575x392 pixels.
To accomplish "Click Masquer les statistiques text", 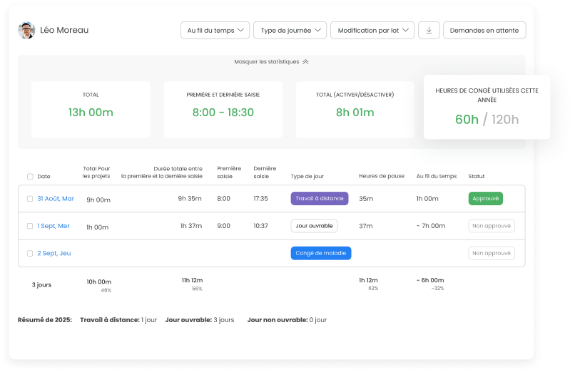I will tap(267, 62).
